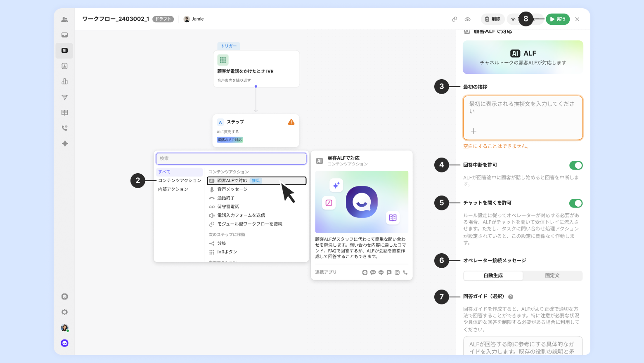Image resolution: width=644 pixels, height=363 pixels.
Task: Click the Jamie author label in header
Action: pyautogui.click(x=194, y=19)
